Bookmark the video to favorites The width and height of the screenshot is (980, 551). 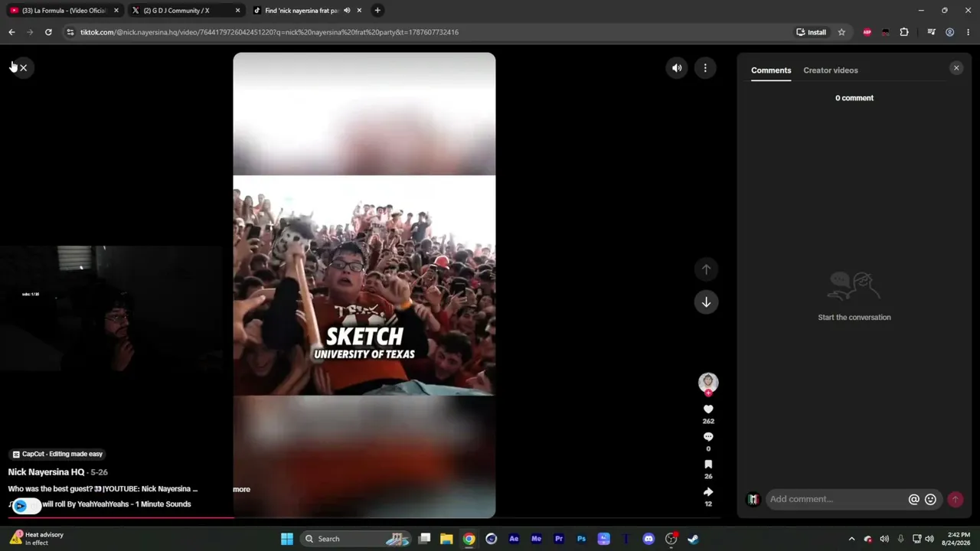click(x=708, y=465)
